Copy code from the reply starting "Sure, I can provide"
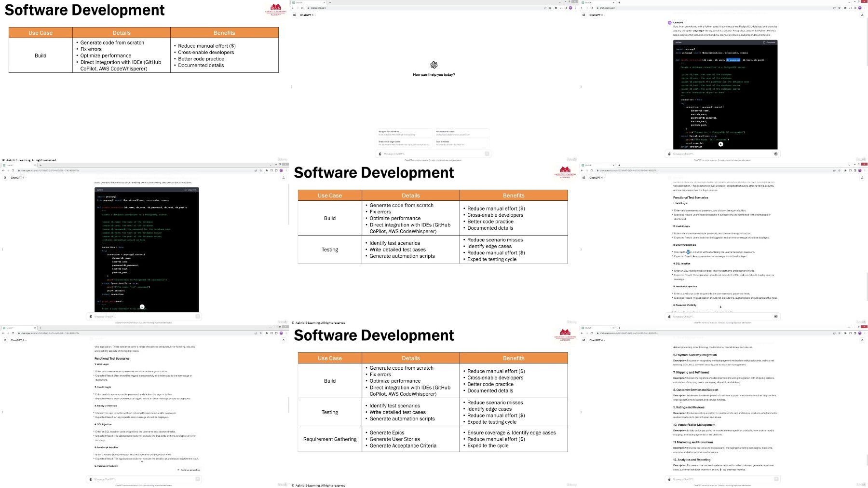The image size is (868, 488). click(769, 42)
